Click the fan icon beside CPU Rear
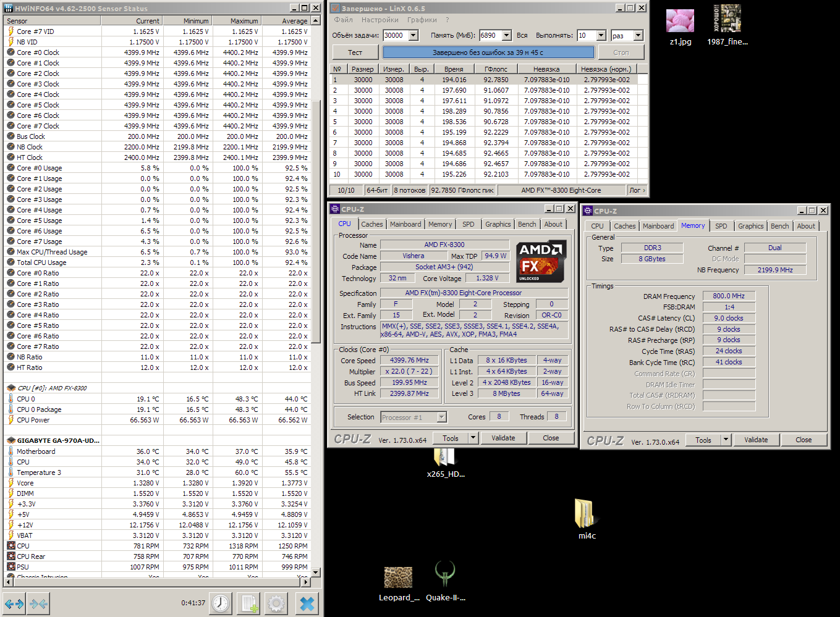840x617 pixels. tap(11, 556)
